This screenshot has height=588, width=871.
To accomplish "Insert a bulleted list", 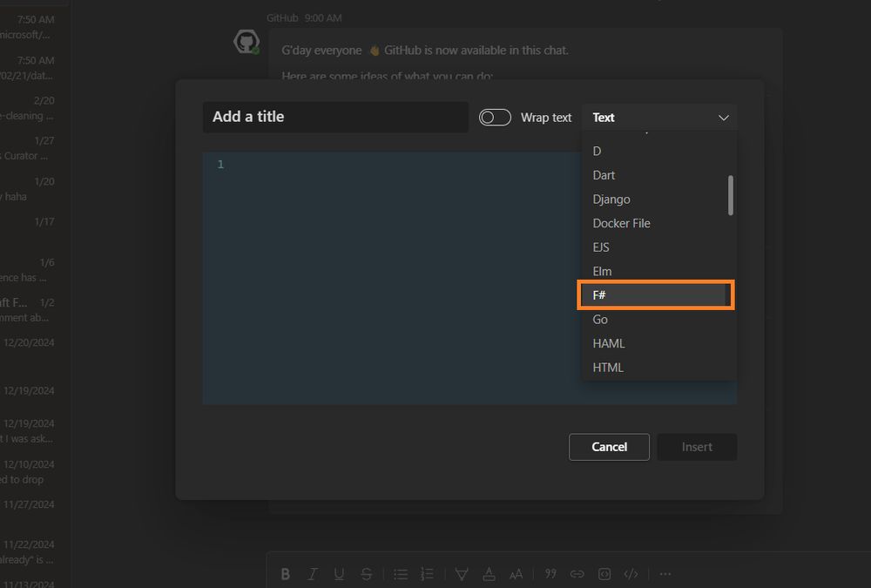I will coord(401,574).
